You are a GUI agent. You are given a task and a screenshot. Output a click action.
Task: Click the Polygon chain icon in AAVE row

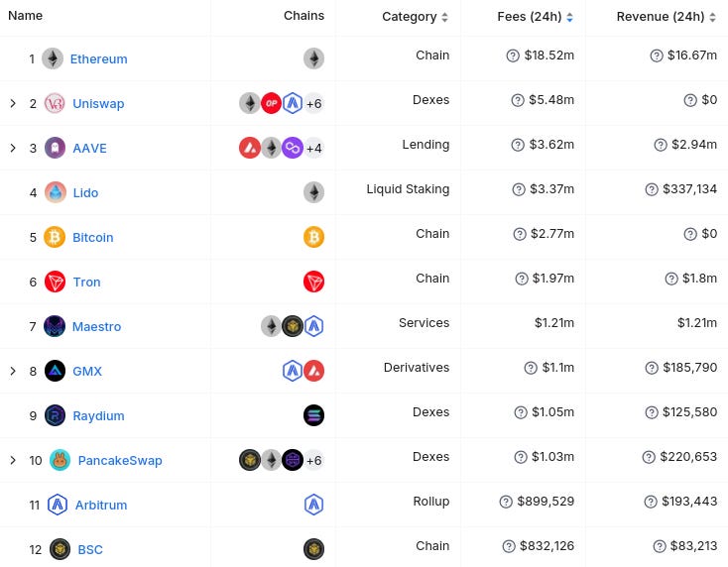[293, 148]
